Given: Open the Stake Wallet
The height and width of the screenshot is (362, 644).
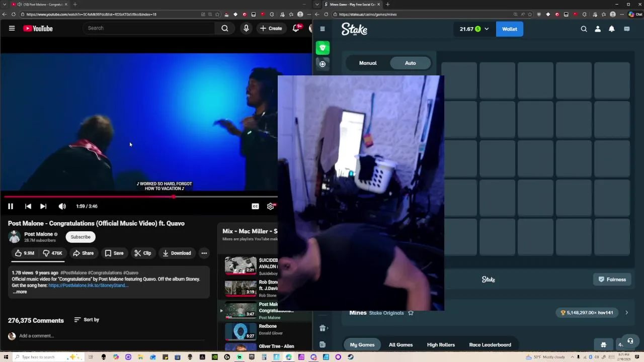Looking at the screenshot, I should coord(510,29).
